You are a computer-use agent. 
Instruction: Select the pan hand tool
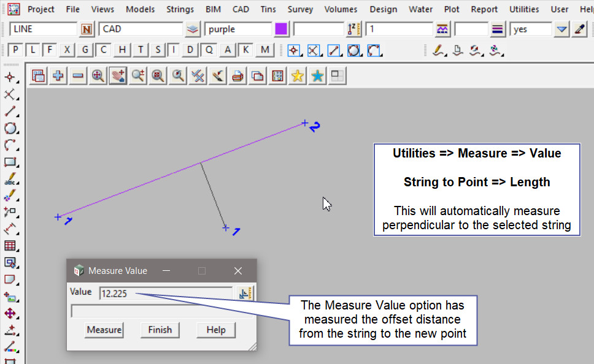tap(118, 76)
